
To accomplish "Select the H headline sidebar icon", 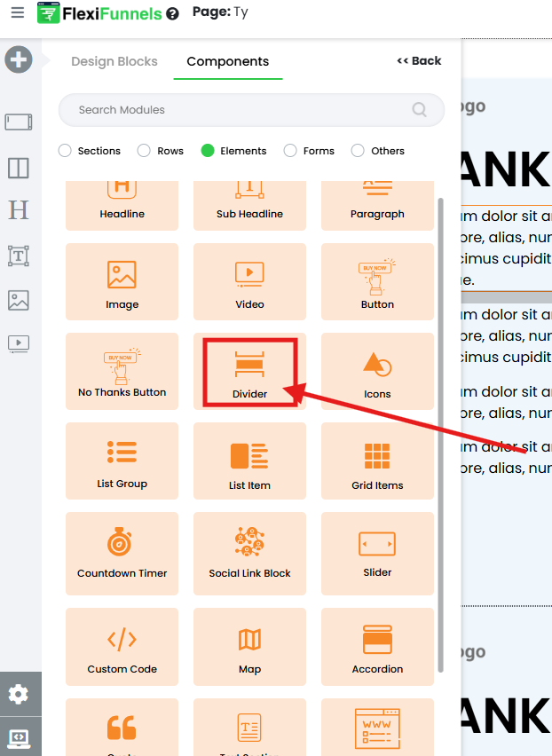I will coord(19,210).
